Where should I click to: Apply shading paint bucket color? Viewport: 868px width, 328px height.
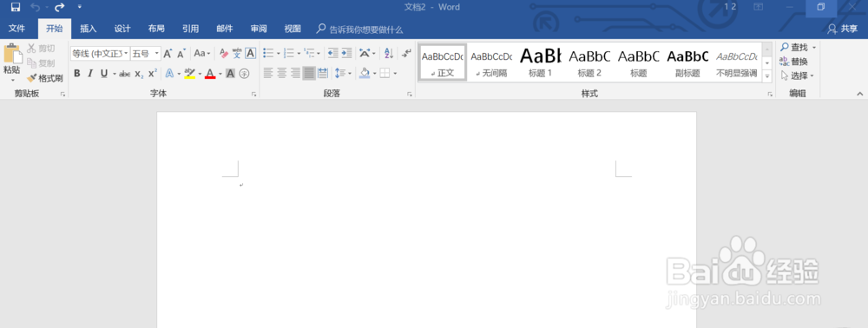[365, 73]
